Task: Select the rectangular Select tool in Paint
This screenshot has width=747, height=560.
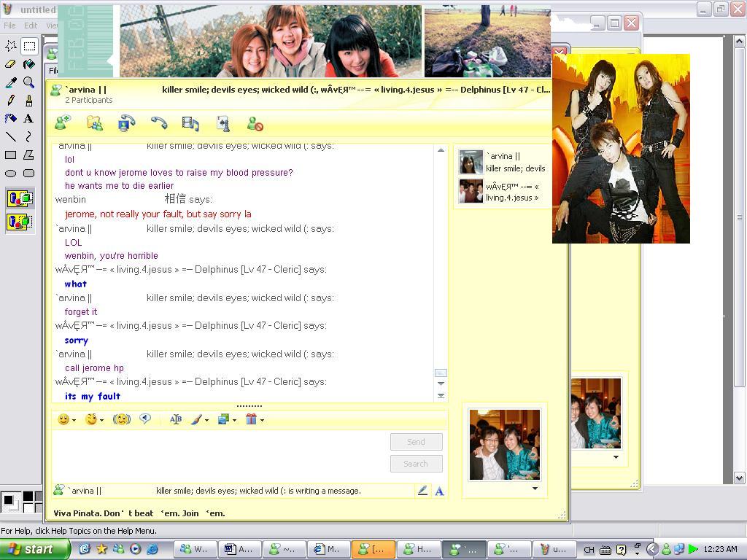Action: click(29, 46)
